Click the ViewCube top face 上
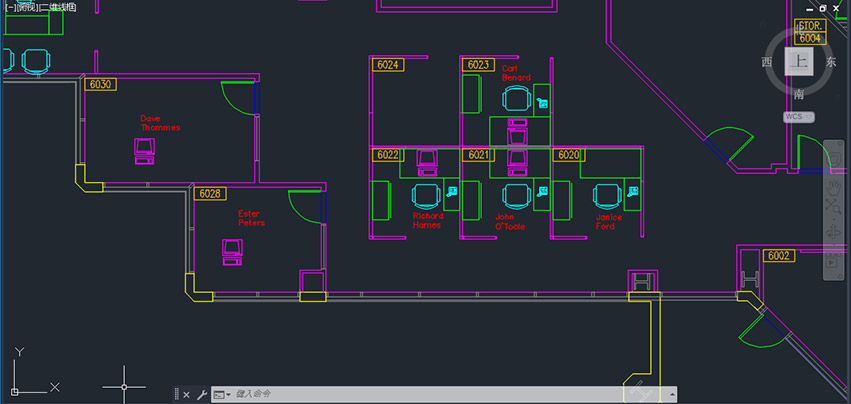 click(x=798, y=62)
